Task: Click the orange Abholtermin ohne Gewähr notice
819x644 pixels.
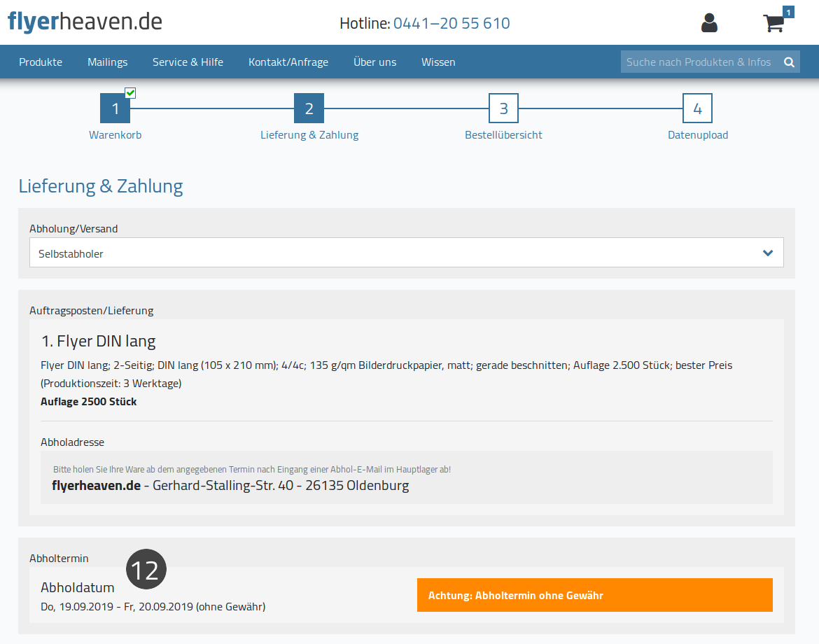Action: (x=594, y=595)
